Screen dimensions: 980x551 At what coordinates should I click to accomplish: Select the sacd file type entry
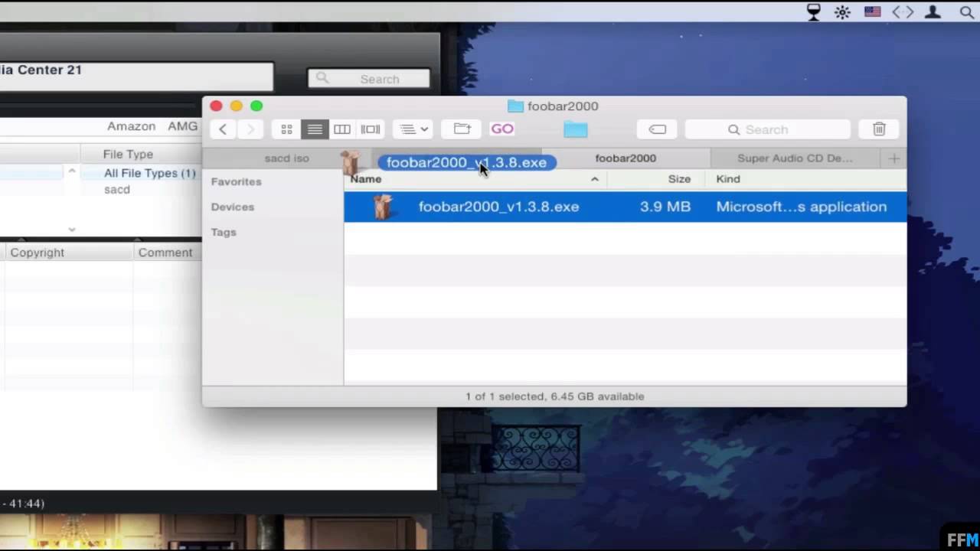click(117, 190)
